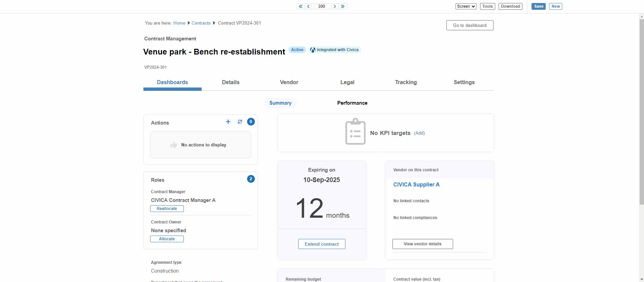Viewport: 644px width, 282px height.
Task: Add a new action with plus icon
Action: 228,122
